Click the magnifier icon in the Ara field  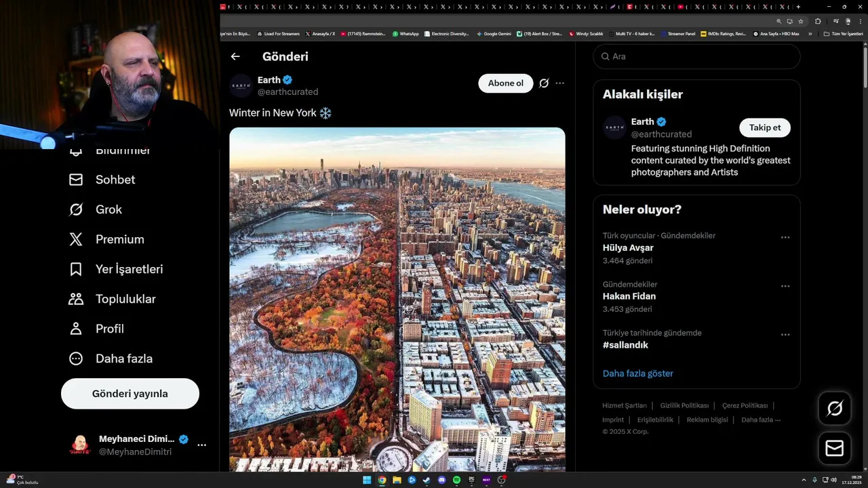[x=605, y=56]
